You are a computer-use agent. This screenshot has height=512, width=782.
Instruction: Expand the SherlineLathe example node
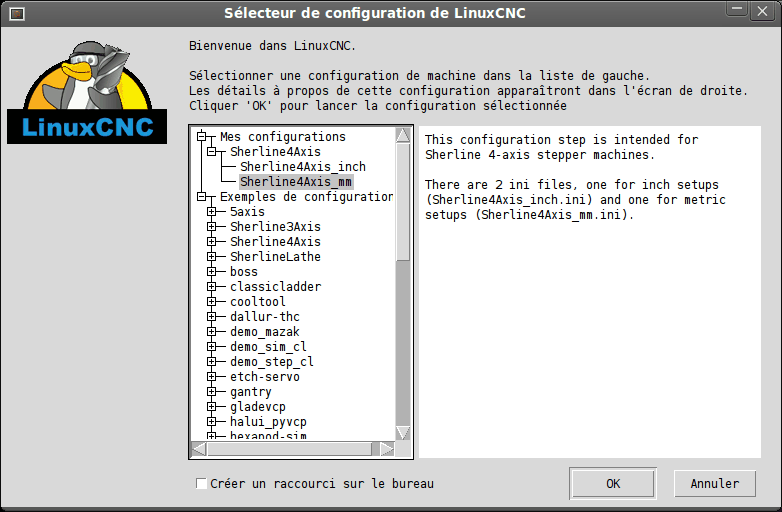click(x=211, y=256)
